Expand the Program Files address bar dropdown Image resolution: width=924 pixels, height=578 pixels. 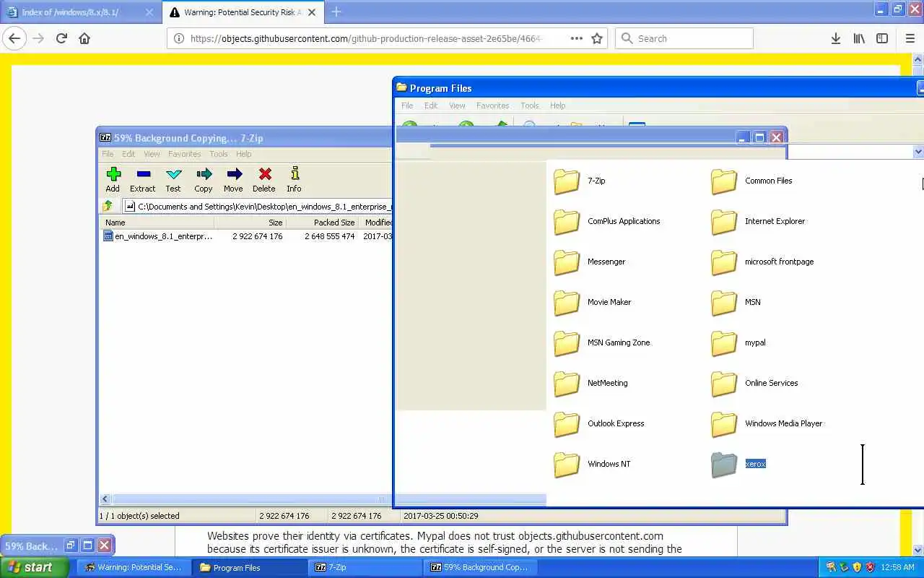(918, 152)
